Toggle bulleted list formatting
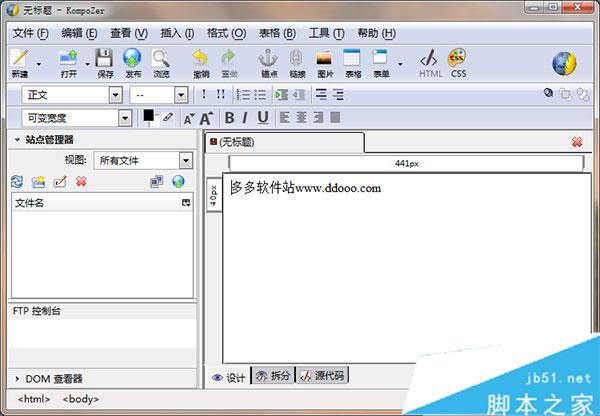 pyautogui.click(x=260, y=95)
